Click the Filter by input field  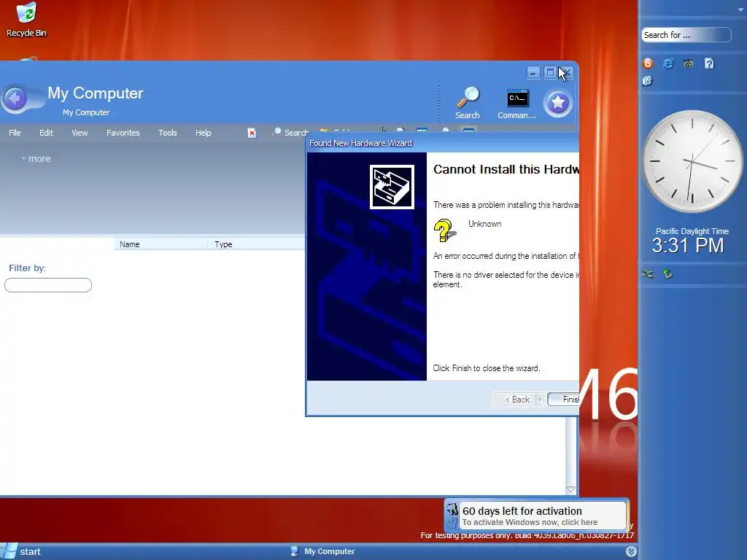tap(48, 285)
